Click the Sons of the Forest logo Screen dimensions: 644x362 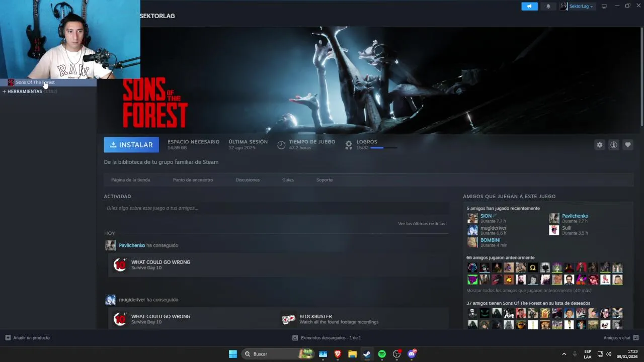coord(155,103)
